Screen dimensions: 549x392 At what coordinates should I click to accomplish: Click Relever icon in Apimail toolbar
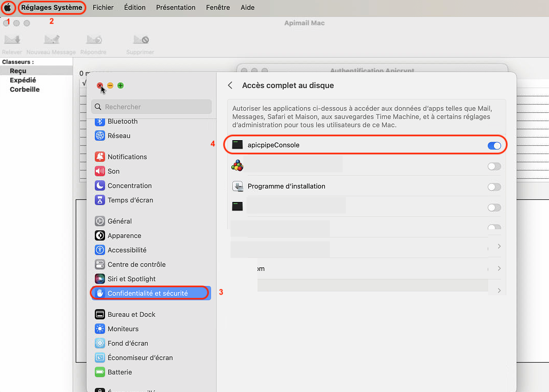(12, 40)
